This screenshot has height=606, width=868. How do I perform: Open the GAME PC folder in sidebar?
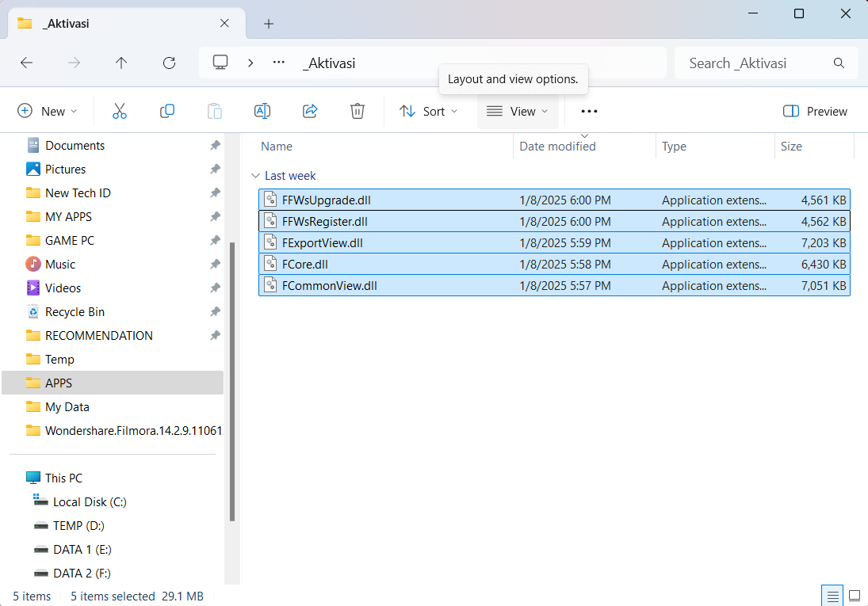pyautogui.click(x=70, y=241)
